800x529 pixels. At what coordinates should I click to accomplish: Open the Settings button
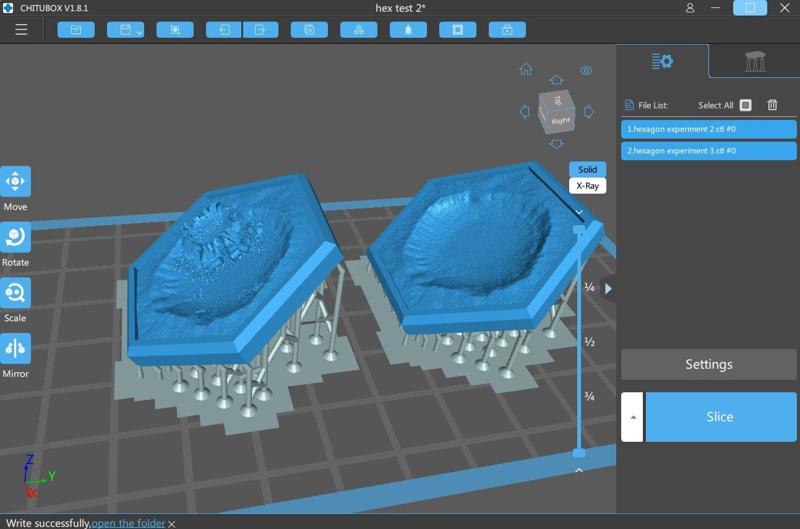point(708,364)
